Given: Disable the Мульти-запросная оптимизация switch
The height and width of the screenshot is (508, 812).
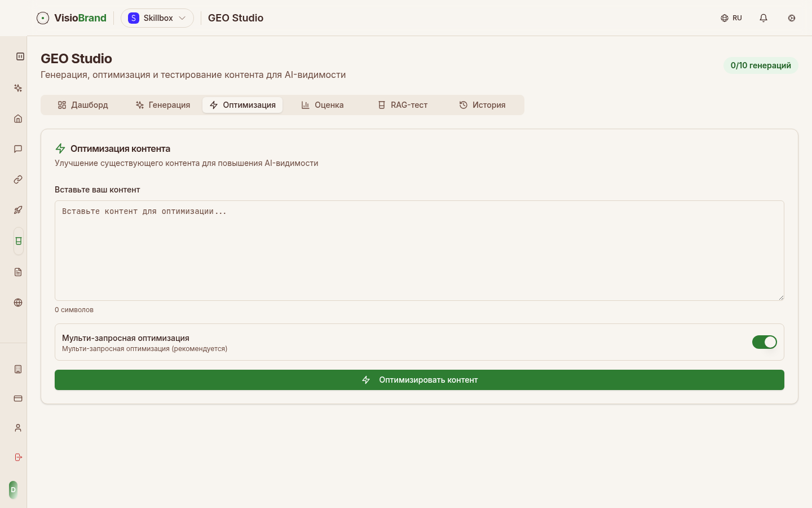Looking at the screenshot, I should click(x=764, y=342).
